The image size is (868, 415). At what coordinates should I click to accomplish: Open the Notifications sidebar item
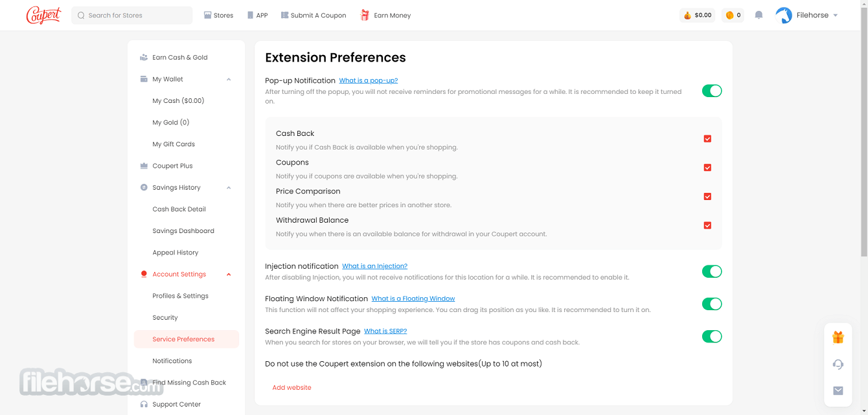[x=172, y=361]
